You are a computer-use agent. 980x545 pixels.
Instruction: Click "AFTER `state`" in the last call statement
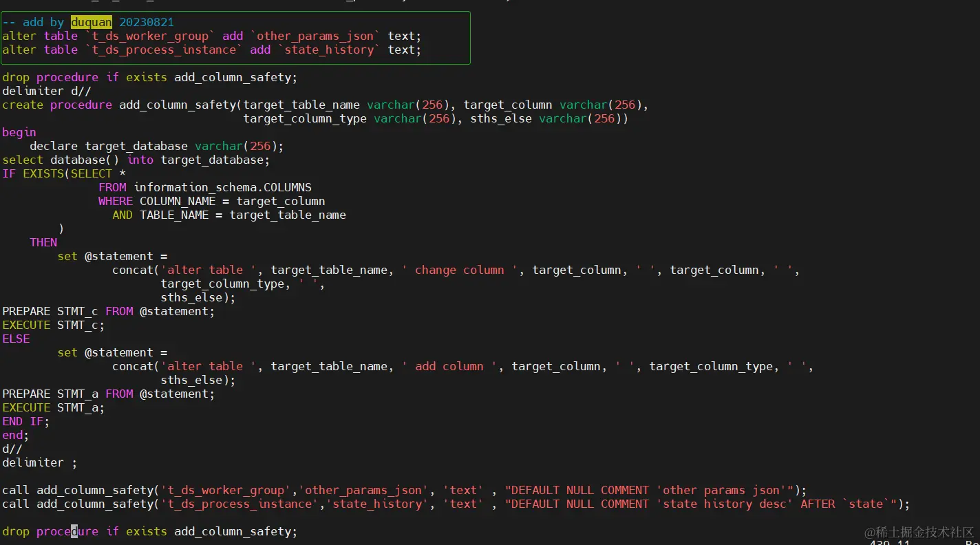845,504
